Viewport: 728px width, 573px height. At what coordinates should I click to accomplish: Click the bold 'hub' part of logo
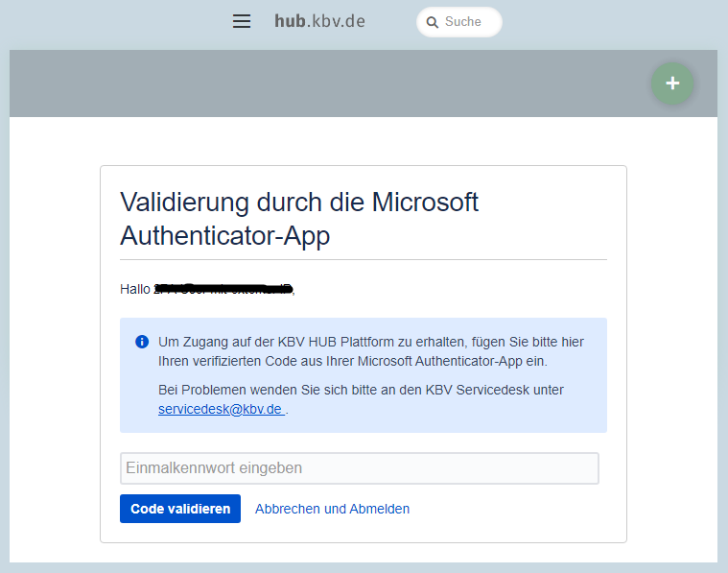click(290, 21)
